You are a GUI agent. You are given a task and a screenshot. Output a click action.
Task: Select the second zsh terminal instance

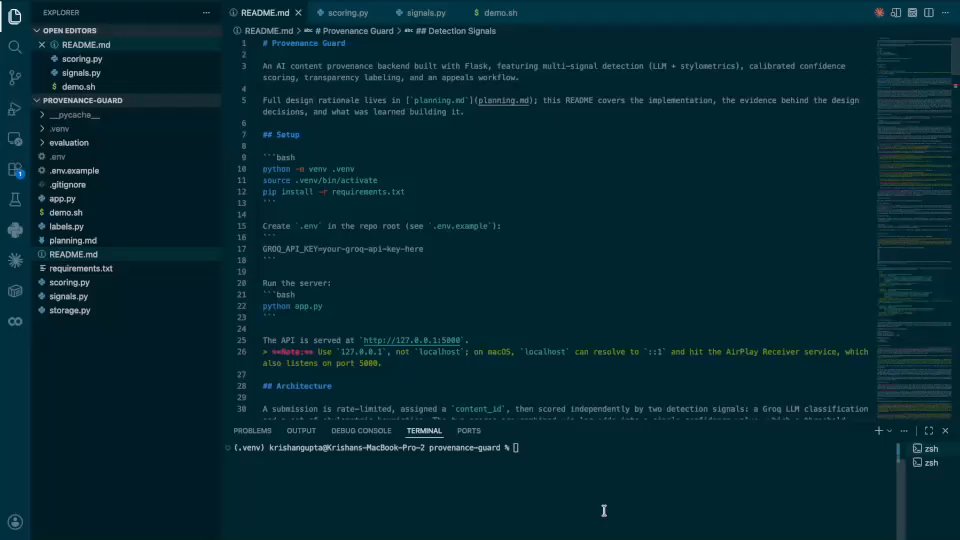coord(926,463)
